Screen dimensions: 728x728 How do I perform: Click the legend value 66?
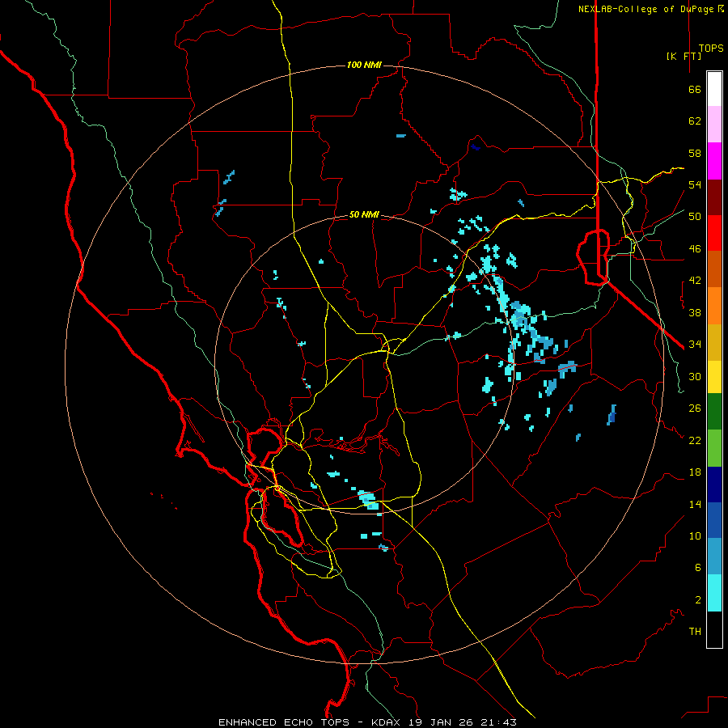tap(695, 89)
